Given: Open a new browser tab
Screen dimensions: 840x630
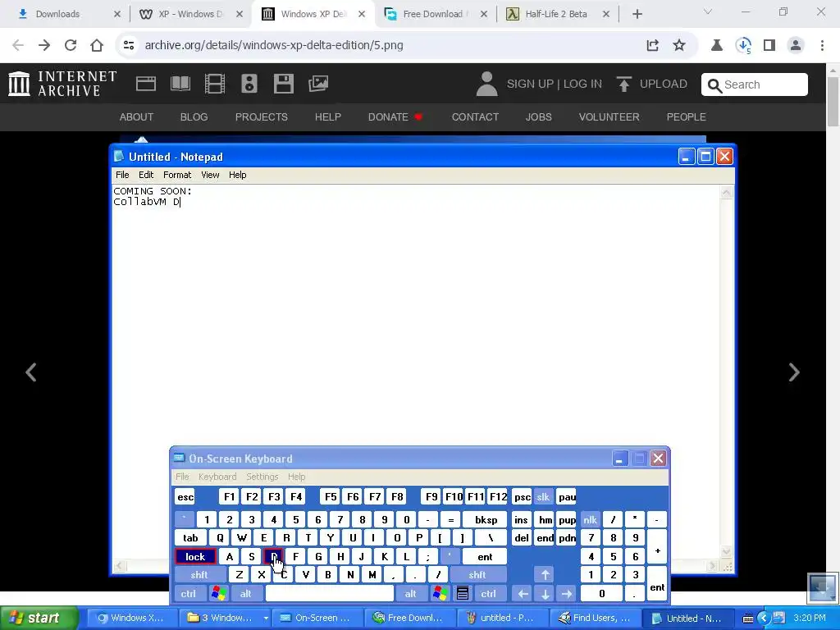Looking at the screenshot, I should point(637,14).
